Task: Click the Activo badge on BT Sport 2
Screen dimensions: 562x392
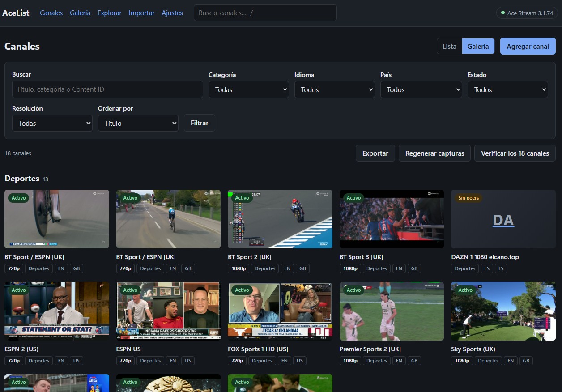Action: 242,198
